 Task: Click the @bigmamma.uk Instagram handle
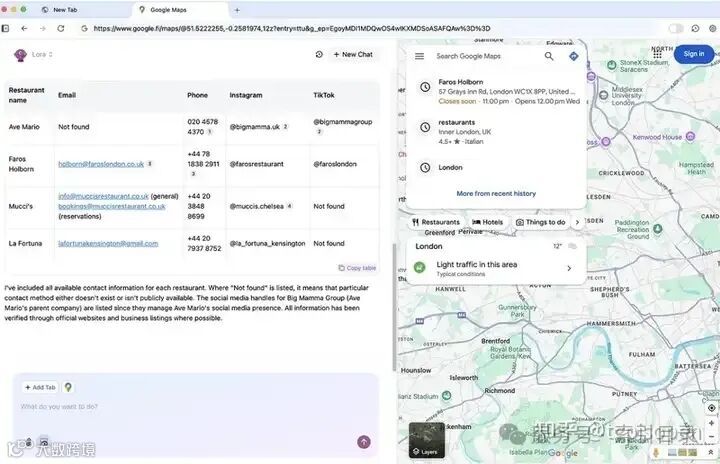pos(254,127)
